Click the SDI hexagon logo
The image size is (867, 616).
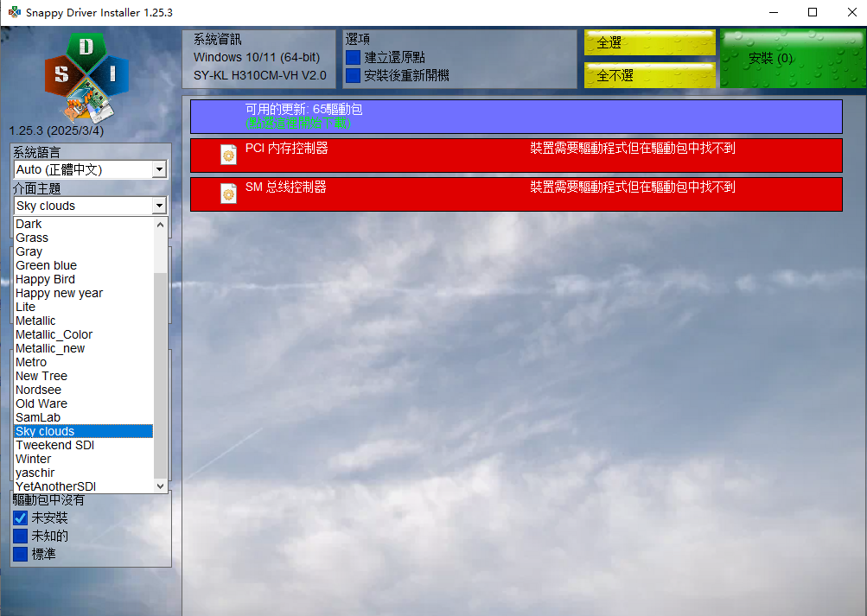[x=86, y=78]
